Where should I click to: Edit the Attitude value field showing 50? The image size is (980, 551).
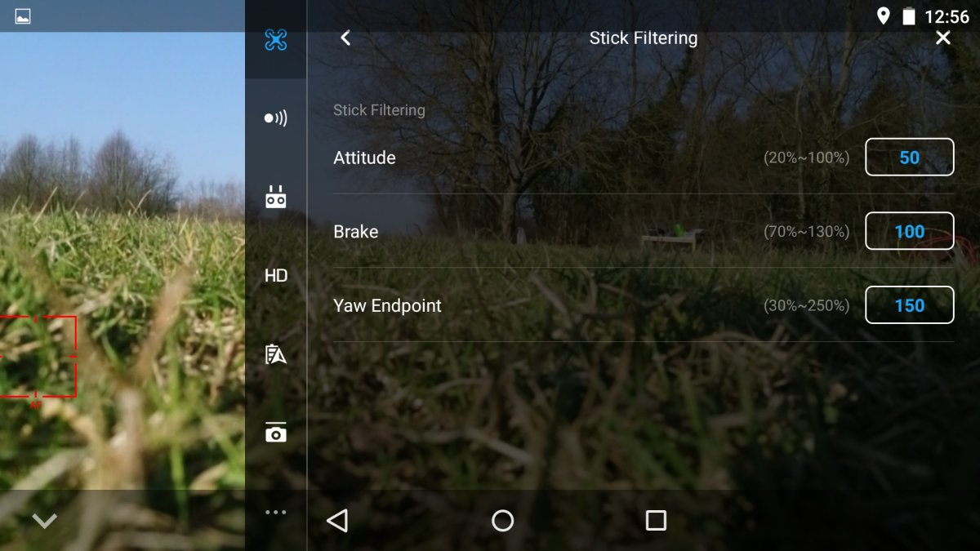click(x=910, y=158)
